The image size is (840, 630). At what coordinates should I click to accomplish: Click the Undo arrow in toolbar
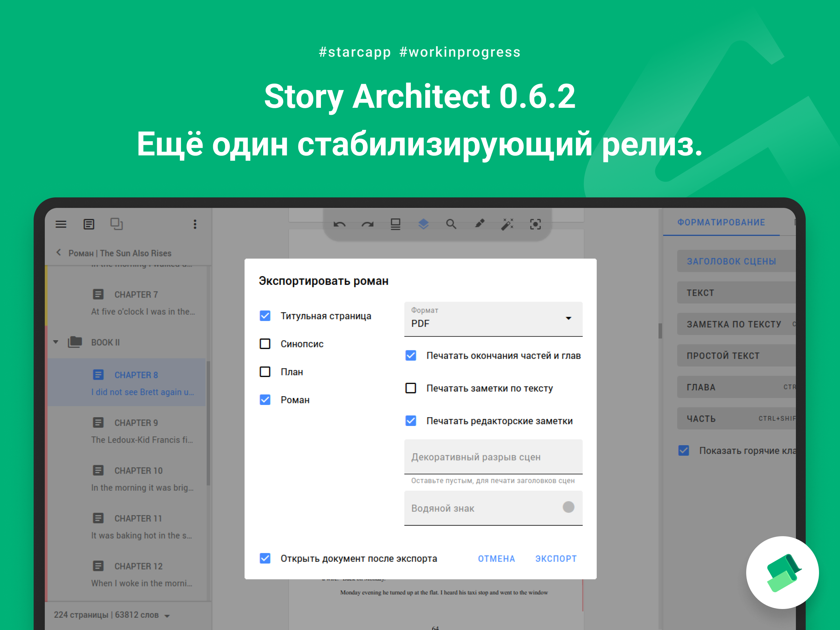[x=339, y=224]
